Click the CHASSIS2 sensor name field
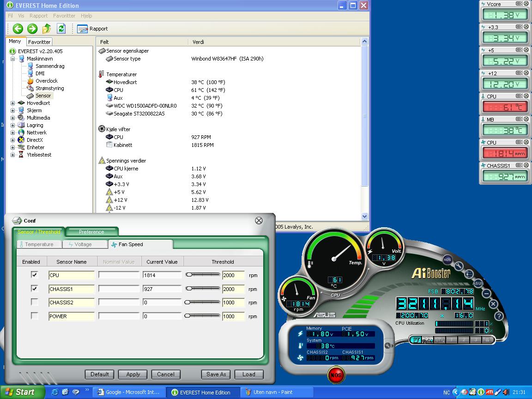The height and width of the screenshot is (399, 532). point(72,302)
